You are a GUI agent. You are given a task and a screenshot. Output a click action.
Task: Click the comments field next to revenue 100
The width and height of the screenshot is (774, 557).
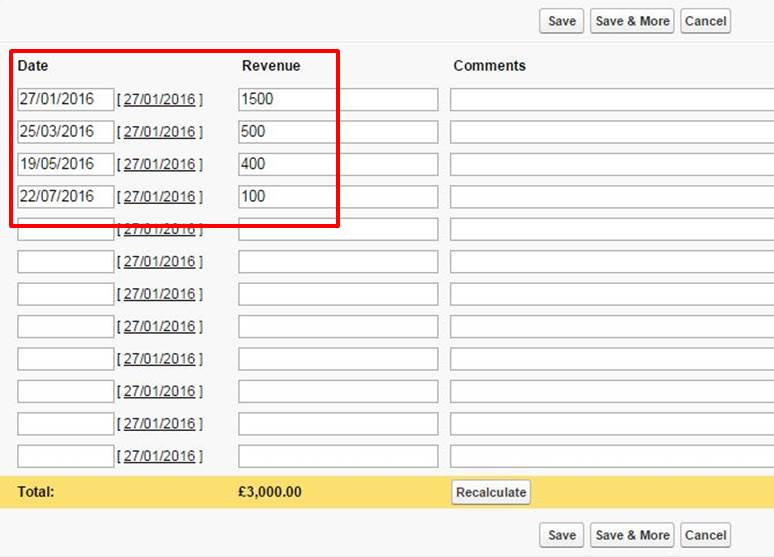pyautogui.click(x=611, y=197)
